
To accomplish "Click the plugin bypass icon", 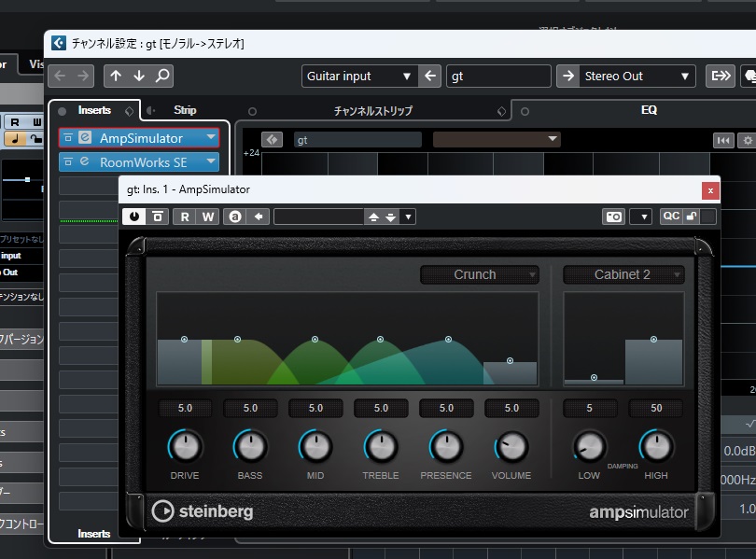I will [158, 217].
